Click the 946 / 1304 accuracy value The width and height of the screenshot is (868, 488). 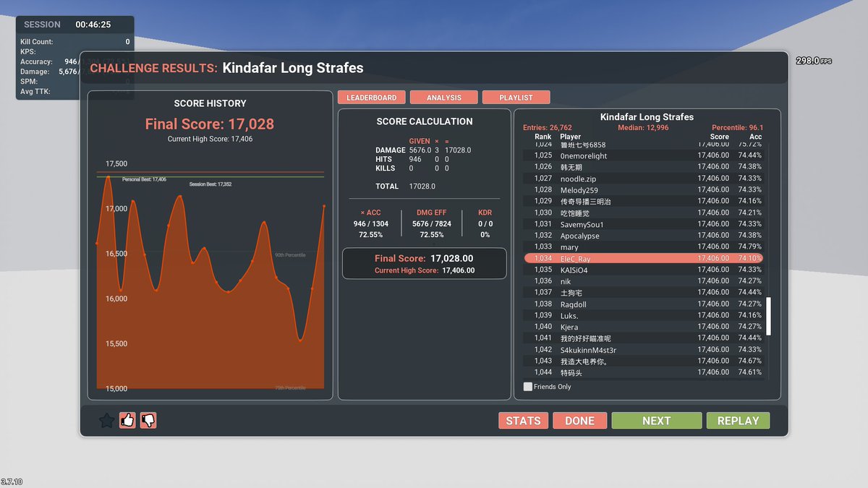click(370, 224)
